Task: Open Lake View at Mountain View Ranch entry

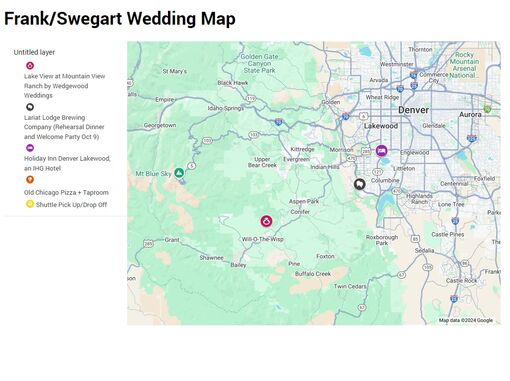Action: click(64, 86)
